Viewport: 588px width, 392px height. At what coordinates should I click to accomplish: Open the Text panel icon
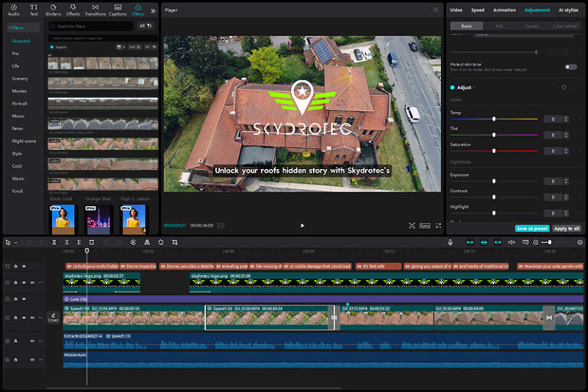pyautogui.click(x=34, y=10)
